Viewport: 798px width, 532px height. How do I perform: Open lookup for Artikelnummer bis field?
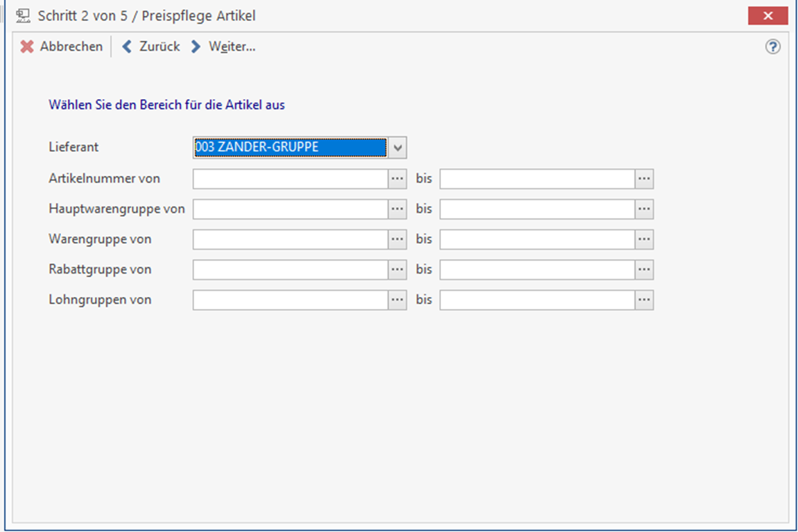[644, 179]
